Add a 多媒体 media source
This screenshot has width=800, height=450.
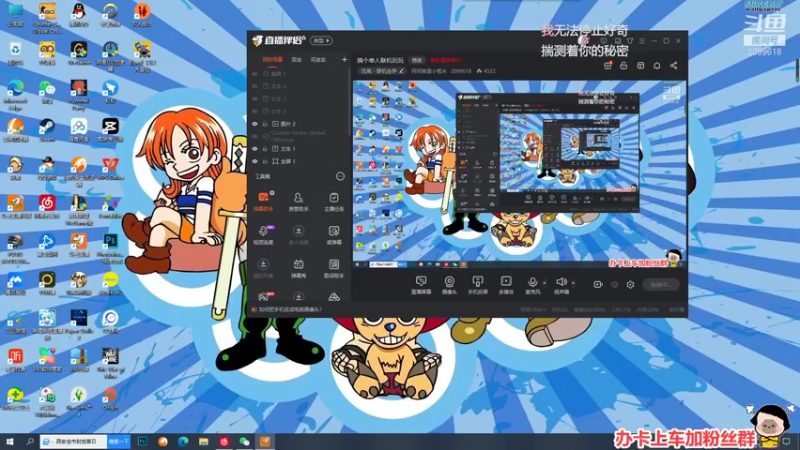(x=506, y=285)
